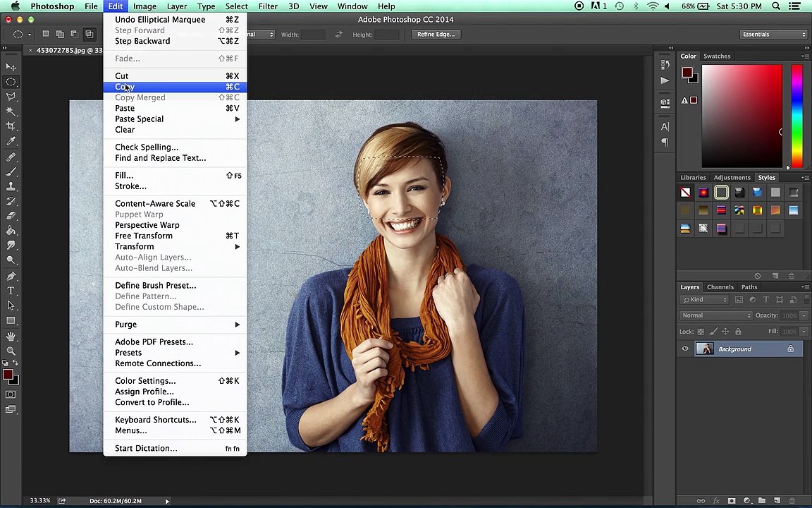Screen dimensions: 812x508
Task: Select the Rectangle shape tool
Action: click(11, 320)
